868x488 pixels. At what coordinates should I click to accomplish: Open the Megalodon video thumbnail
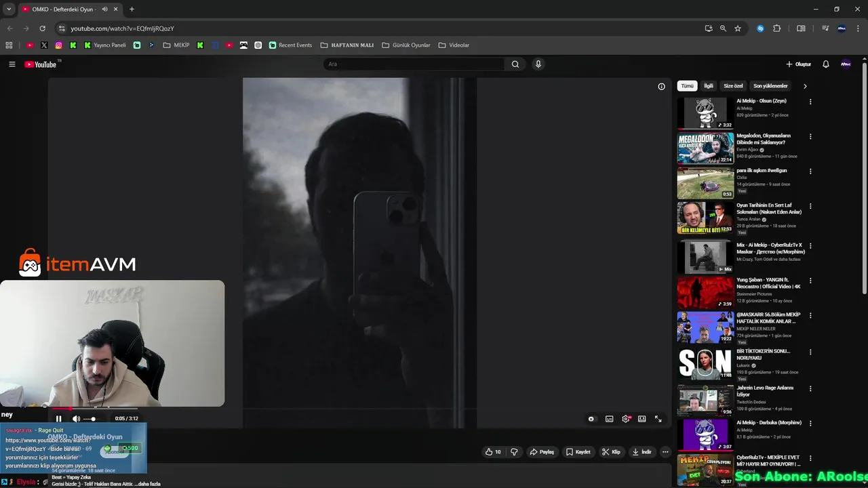click(705, 148)
